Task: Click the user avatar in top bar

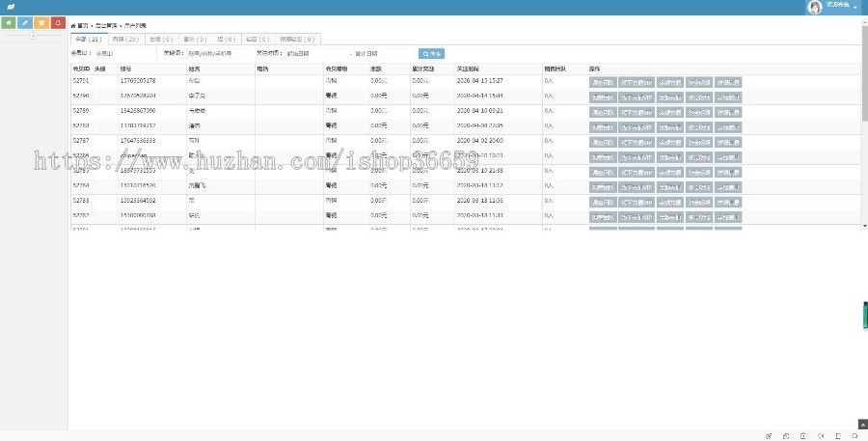Action: click(x=814, y=7)
